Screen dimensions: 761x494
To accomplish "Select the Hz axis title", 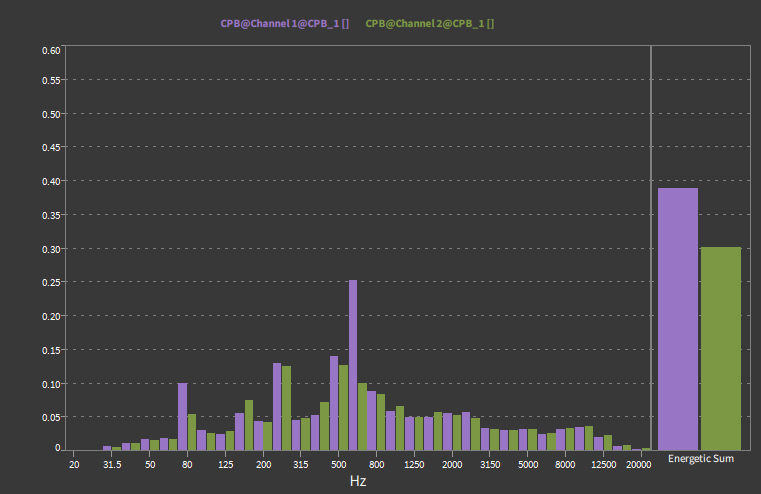I will (358, 481).
